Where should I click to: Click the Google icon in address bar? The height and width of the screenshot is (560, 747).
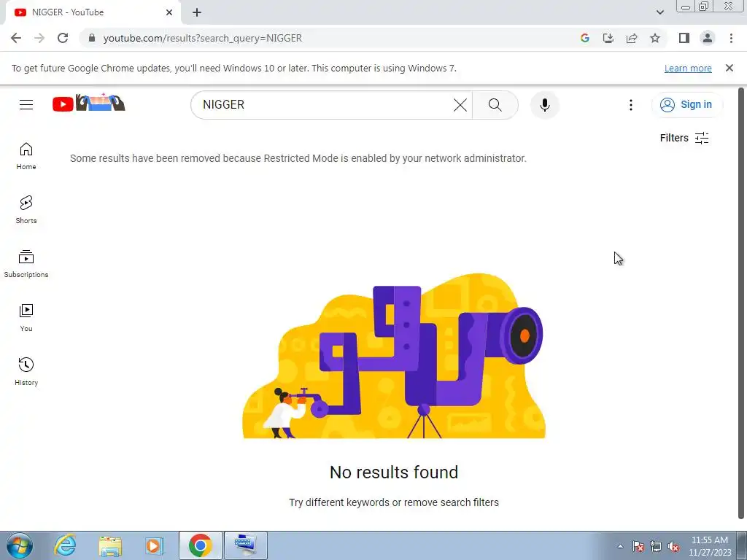(585, 38)
